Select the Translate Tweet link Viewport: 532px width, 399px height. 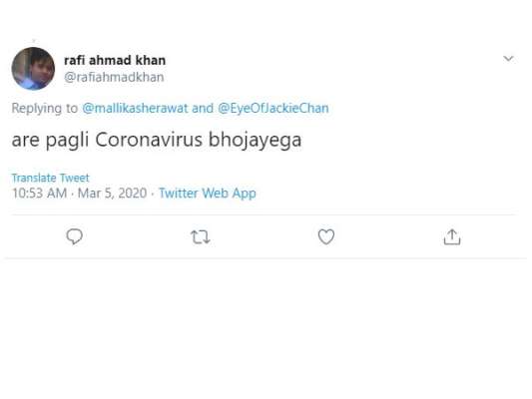[50, 178]
